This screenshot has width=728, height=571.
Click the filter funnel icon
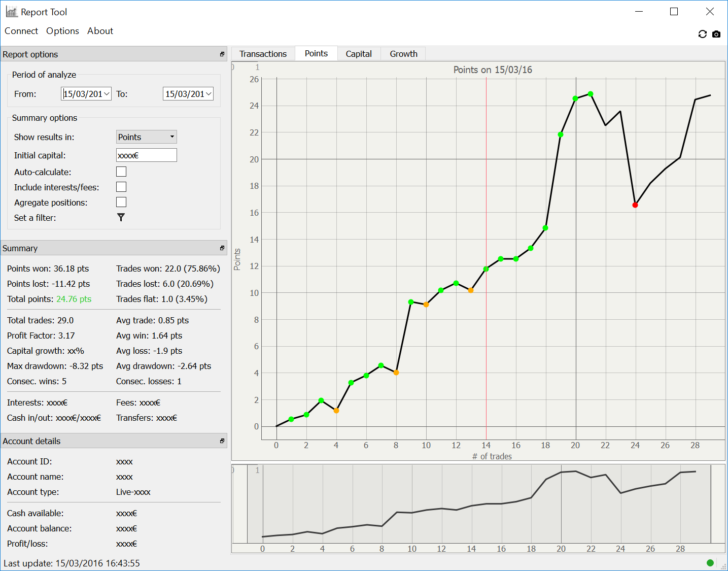tap(121, 217)
